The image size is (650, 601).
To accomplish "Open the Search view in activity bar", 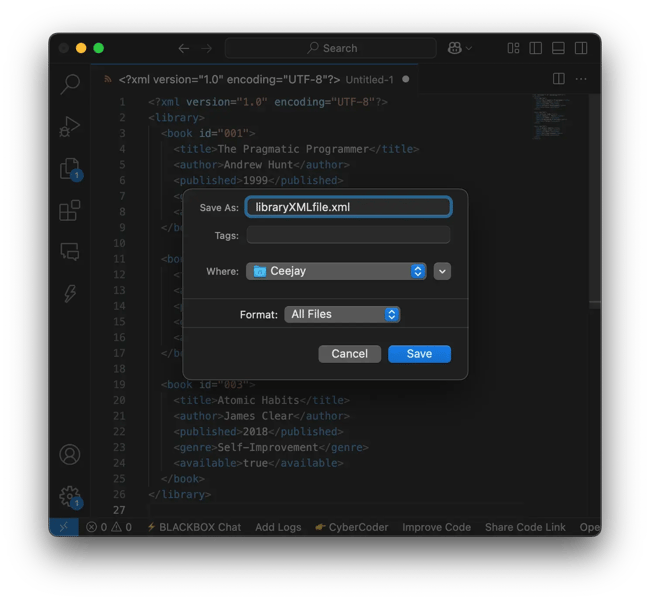I will tap(70, 85).
